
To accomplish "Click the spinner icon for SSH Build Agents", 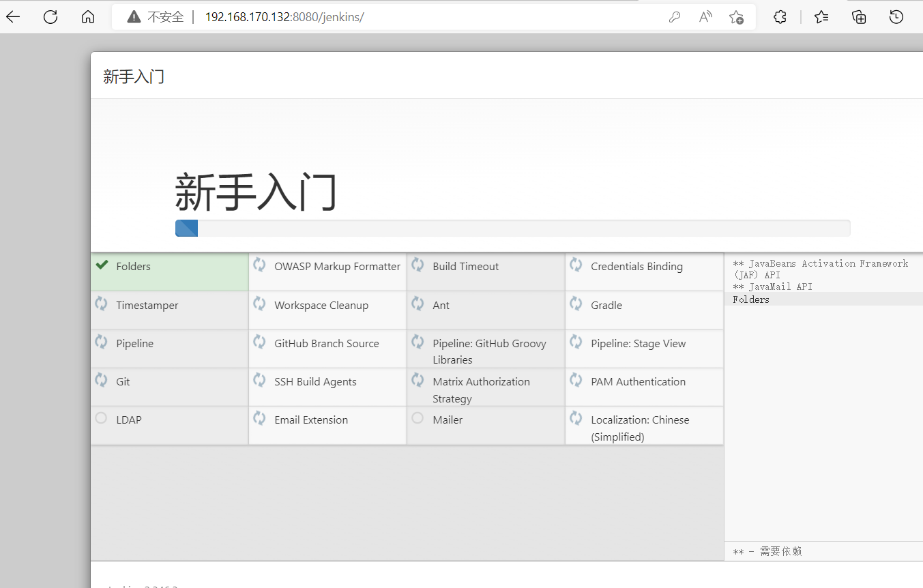I will pos(259,380).
